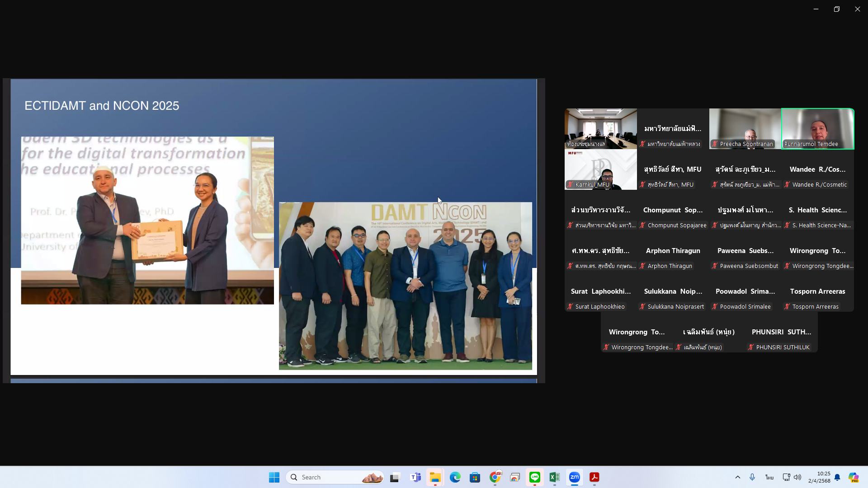Image resolution: width=868 pixels, height=488 pixels.
Task: Minimize the Zoom meeting window
Action: pyautogui.click(x=816, y=9)
